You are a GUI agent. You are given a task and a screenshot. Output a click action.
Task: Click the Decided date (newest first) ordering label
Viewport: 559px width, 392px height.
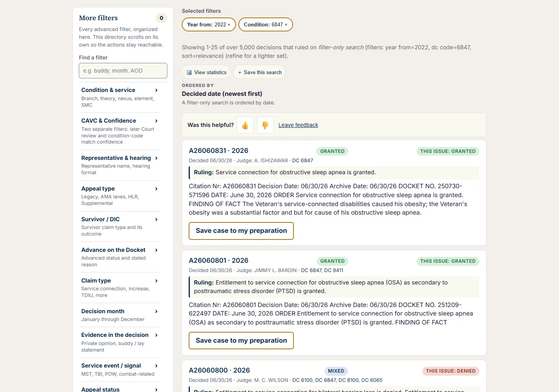(222, 94)
